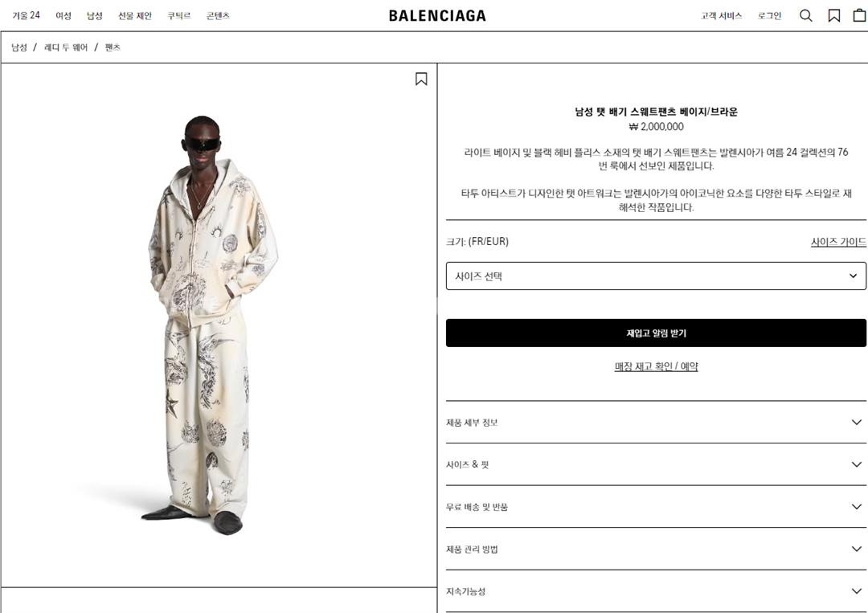Open the search magnifier icon

click(806, 15)
